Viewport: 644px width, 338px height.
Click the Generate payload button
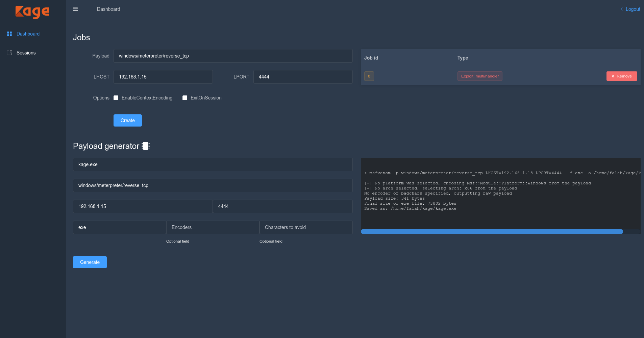(x=90, y=262)
